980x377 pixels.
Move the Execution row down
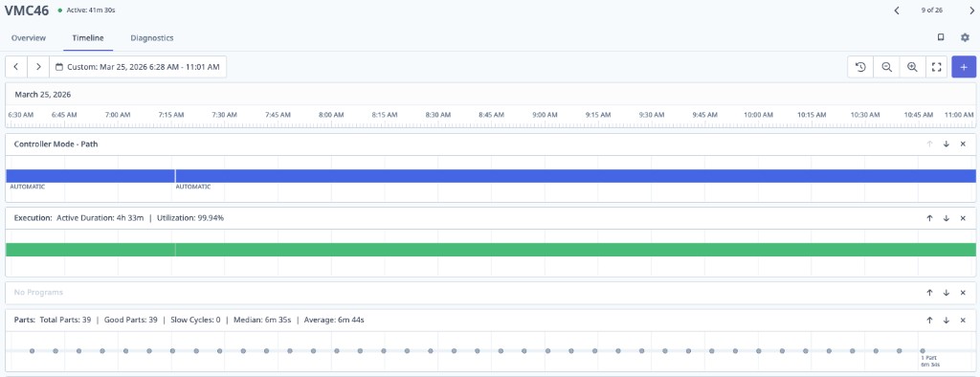[x=947, y=218]
